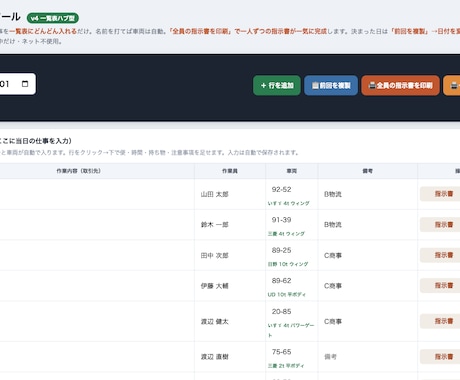This screenshot has width=460, height=380.
Task: Click vehicle number 20-85
Action: point(281,311)
